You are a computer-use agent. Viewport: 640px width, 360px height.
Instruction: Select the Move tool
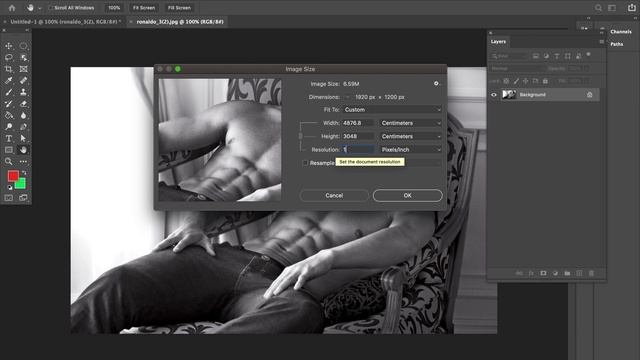pos(9,46)
